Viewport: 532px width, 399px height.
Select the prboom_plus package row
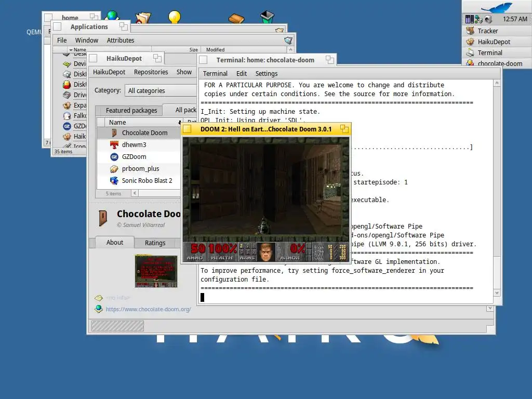coord(139,169)
